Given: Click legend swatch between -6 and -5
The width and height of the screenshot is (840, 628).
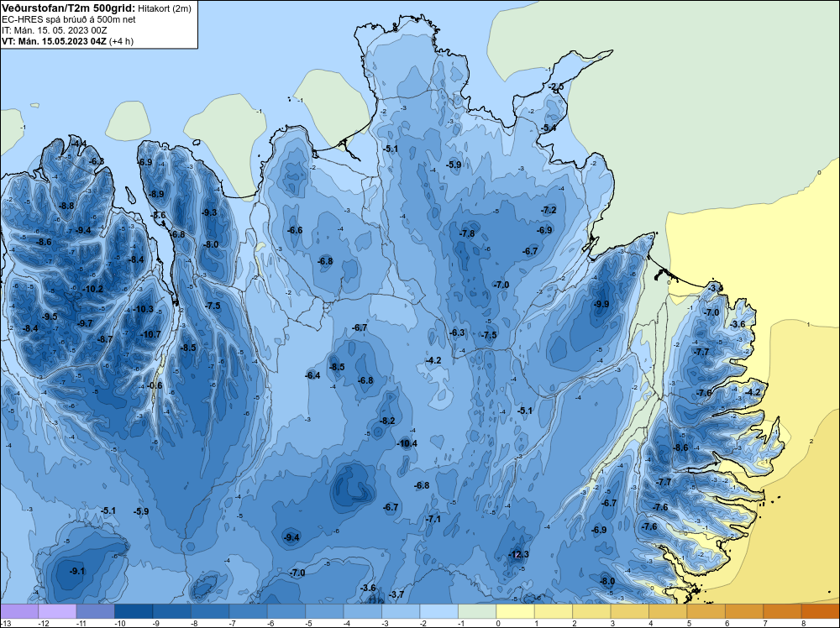Looking at the screenshot, I should tap(286, 611).
